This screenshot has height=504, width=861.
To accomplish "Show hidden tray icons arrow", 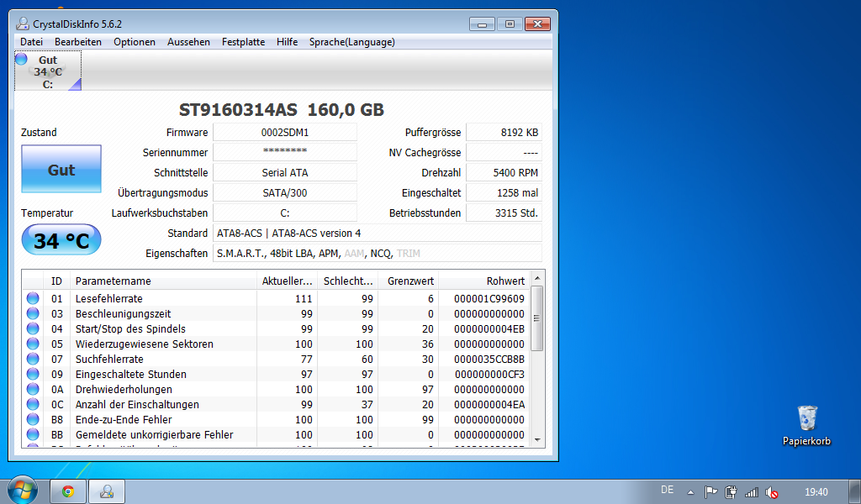I will pos(691,492).
